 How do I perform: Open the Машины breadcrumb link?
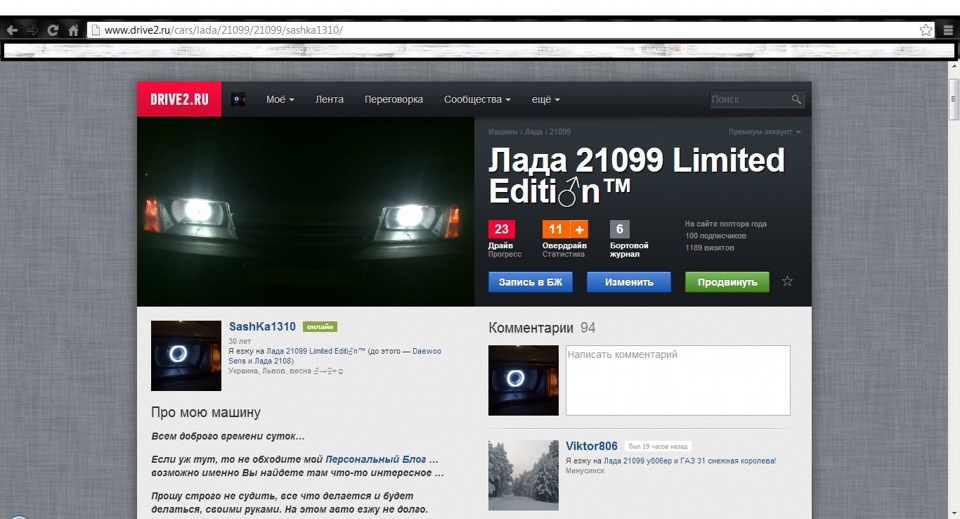tap(503, 132)
